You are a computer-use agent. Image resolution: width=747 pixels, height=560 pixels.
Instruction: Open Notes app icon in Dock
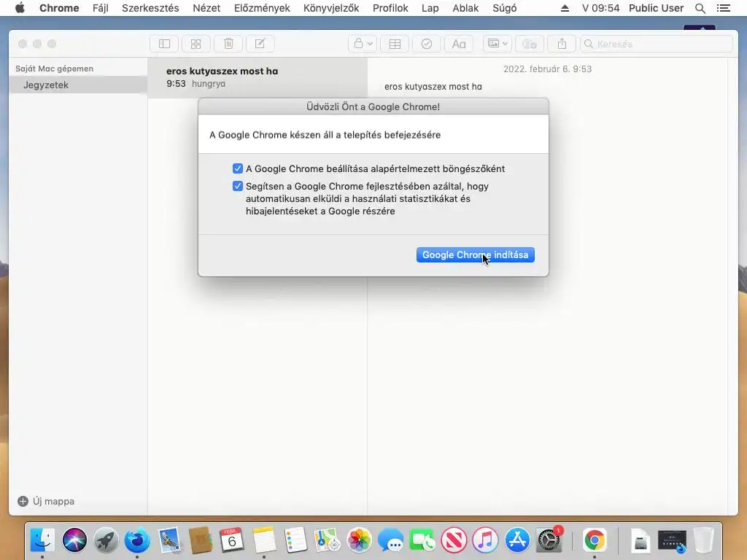[264, 540]
